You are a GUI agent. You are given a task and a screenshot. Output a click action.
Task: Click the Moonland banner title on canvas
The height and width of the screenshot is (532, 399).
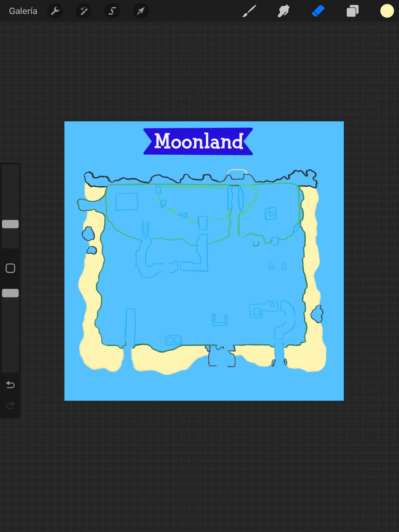tap(198, 141)
